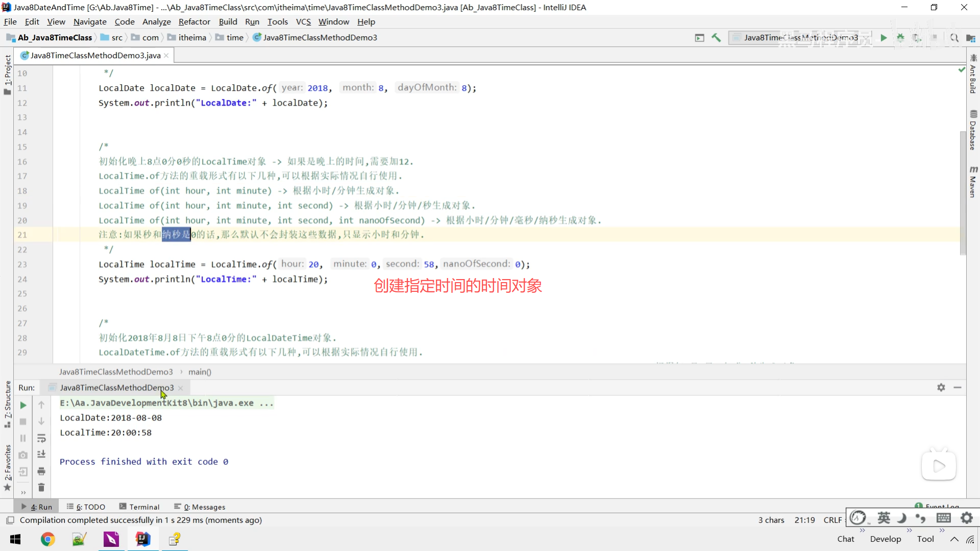This screenshot has height=551, width=980.
Task: Open Run panel settings gear
Action: click(941, 388)
